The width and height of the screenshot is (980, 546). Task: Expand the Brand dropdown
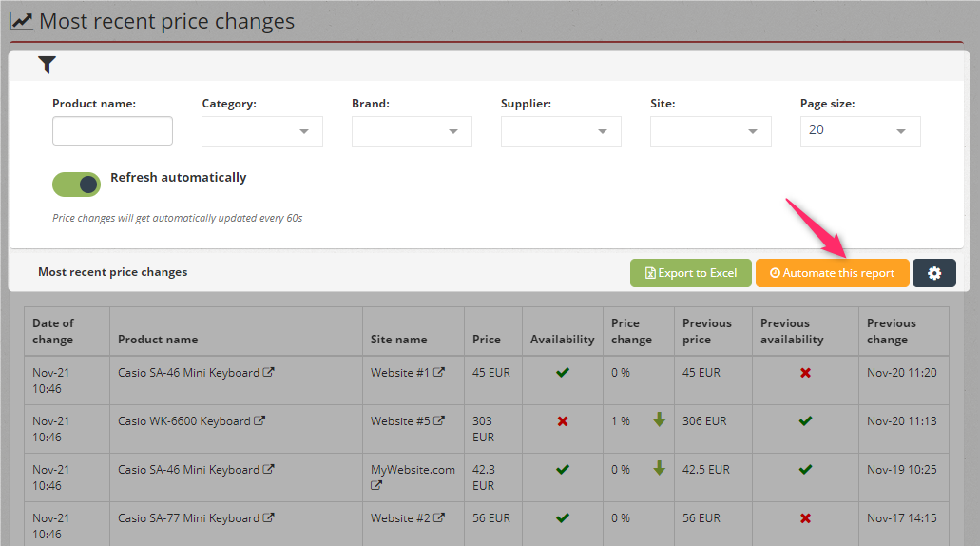pos(412,131)
